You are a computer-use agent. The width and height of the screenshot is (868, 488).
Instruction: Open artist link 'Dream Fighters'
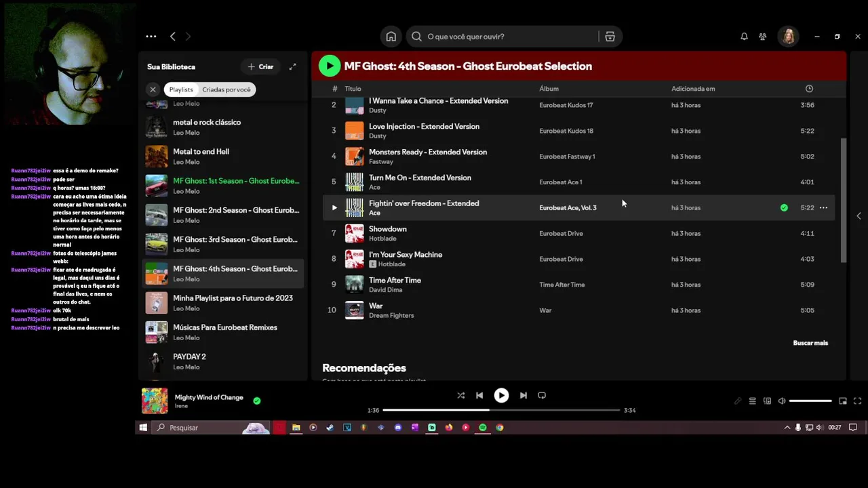391,316
